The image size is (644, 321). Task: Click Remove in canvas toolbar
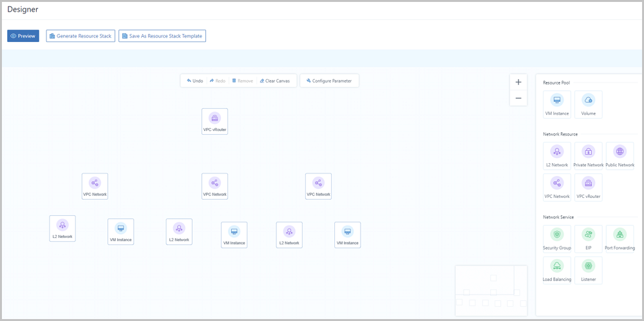242,81
